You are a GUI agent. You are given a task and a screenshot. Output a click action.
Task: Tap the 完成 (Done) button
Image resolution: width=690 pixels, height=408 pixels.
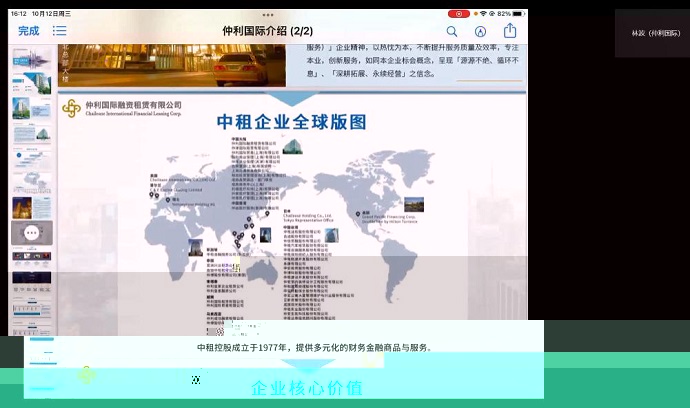(29, 31)
